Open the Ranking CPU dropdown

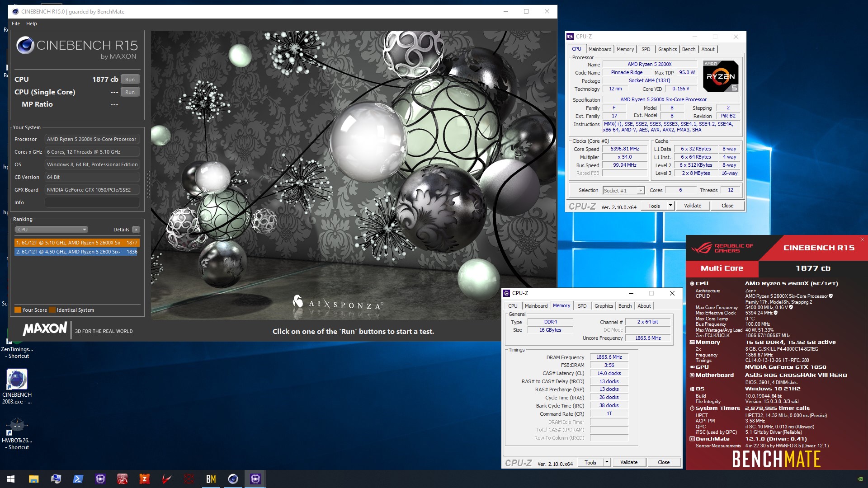pos(52,230)
